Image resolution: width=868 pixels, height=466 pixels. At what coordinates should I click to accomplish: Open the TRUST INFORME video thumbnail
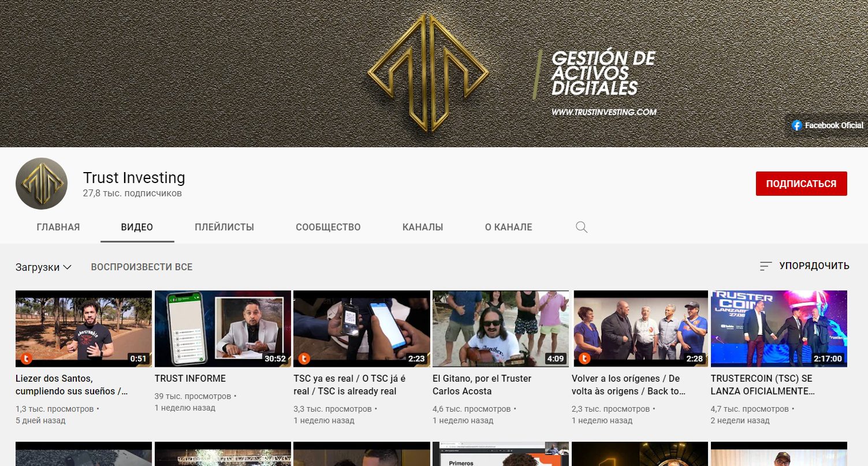(x=223, y=329)
